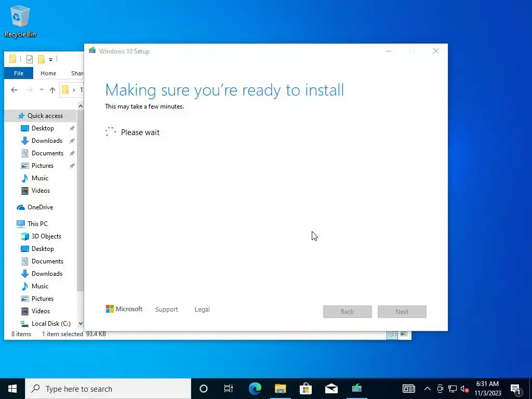Open the pinned Documents under Quick access
The image size is (532, 399).
click(43, 153)
